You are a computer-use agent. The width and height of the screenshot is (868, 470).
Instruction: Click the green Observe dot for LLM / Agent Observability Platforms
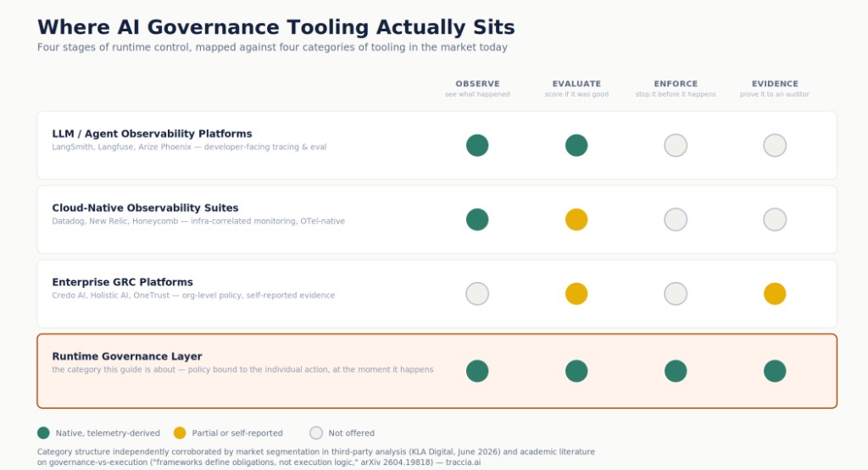pos(477,146)
